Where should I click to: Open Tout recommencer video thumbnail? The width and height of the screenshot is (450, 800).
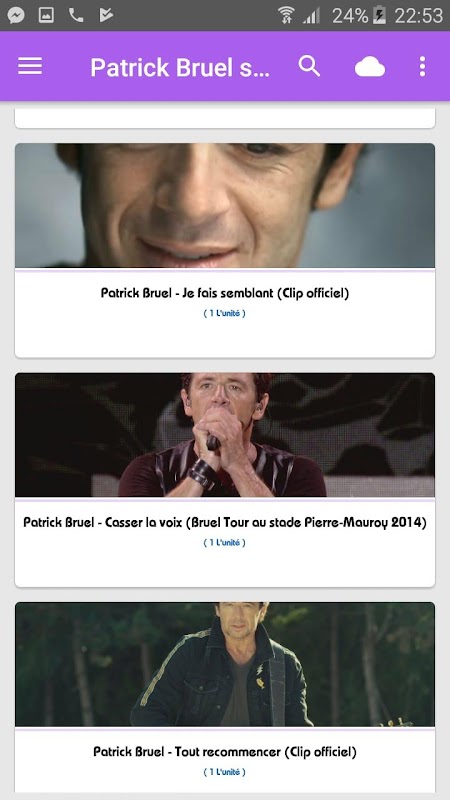(225, 664)
